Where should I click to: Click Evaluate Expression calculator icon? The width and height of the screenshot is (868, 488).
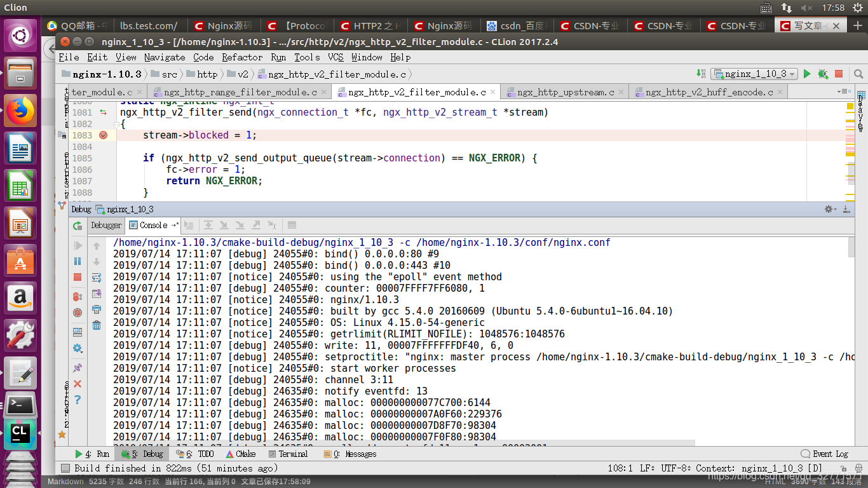[x=292, y=225]
